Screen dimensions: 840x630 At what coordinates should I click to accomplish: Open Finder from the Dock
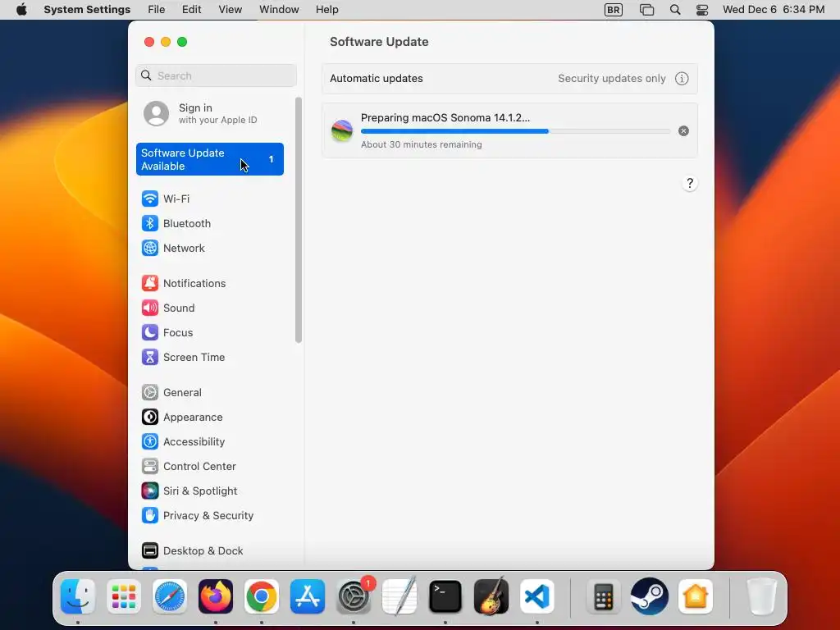78,596
